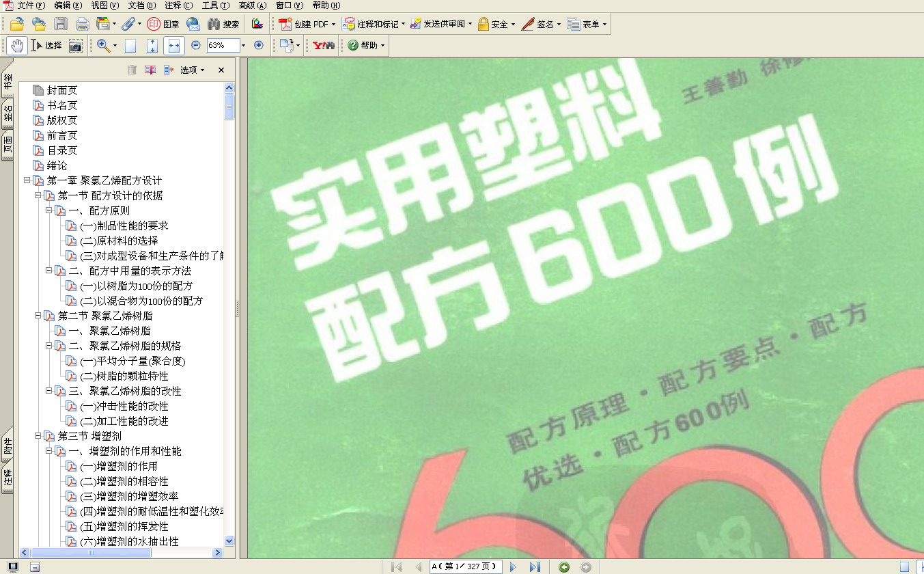Click the paperclip attach file icon

tap(128, 24)
